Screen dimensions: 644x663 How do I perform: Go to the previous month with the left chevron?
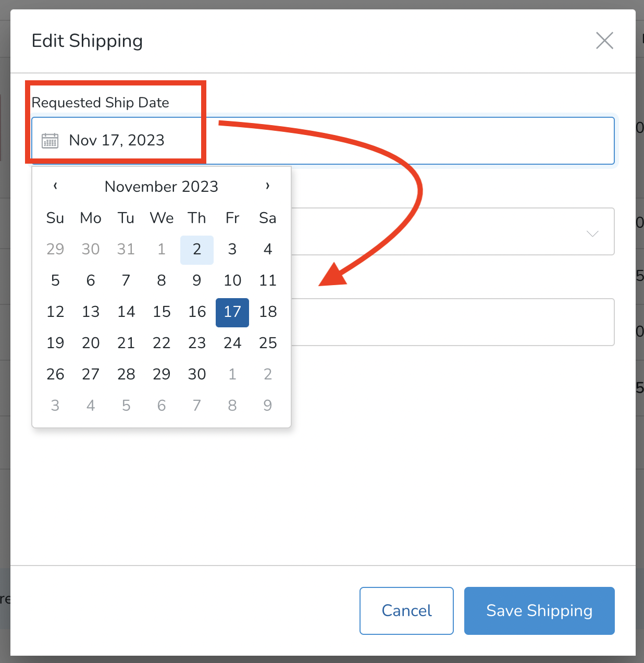tap(56, 186)
